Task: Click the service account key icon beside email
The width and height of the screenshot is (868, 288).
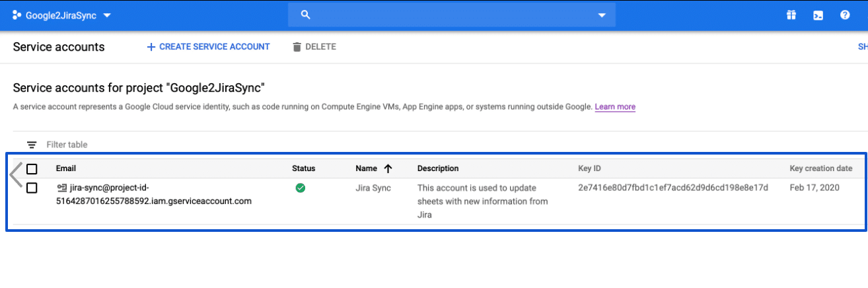Action: [x=62, y=188]
